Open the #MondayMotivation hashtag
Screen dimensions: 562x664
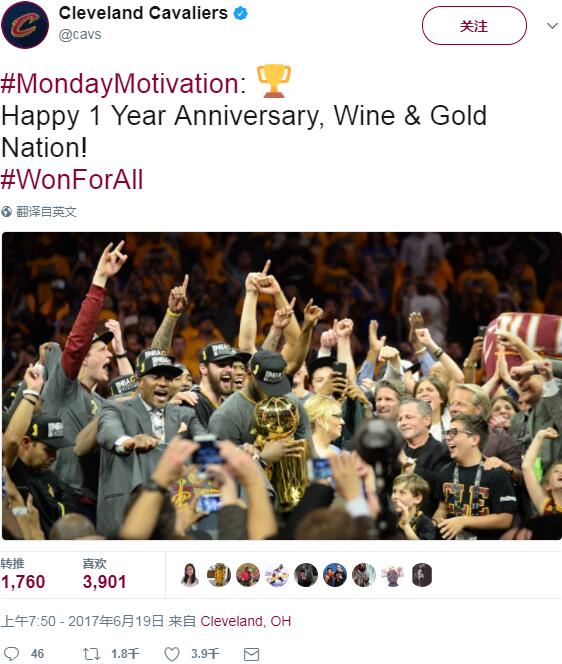(x=123, y=83)
